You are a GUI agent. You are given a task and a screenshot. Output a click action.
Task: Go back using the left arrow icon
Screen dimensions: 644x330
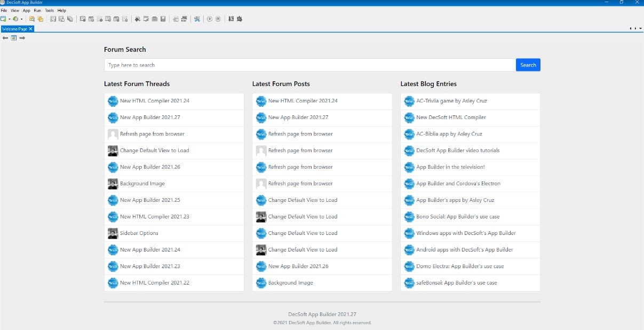coord(5,38)
